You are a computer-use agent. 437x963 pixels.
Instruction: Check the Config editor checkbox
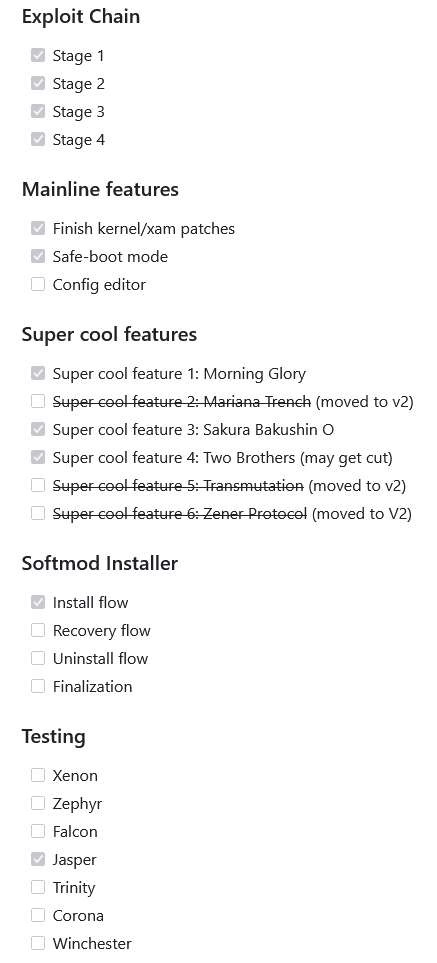point(38,284)
